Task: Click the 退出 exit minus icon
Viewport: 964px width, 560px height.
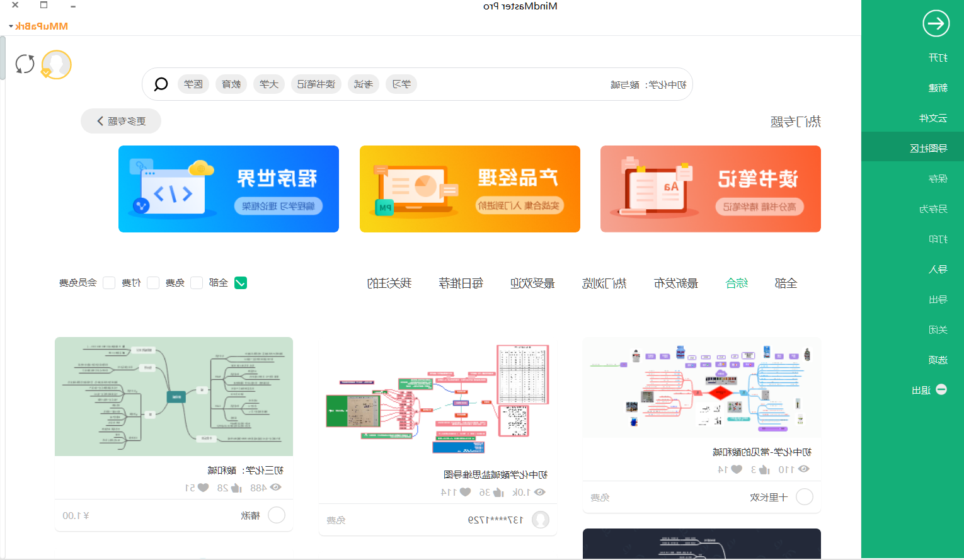Action: coord(941,389)
